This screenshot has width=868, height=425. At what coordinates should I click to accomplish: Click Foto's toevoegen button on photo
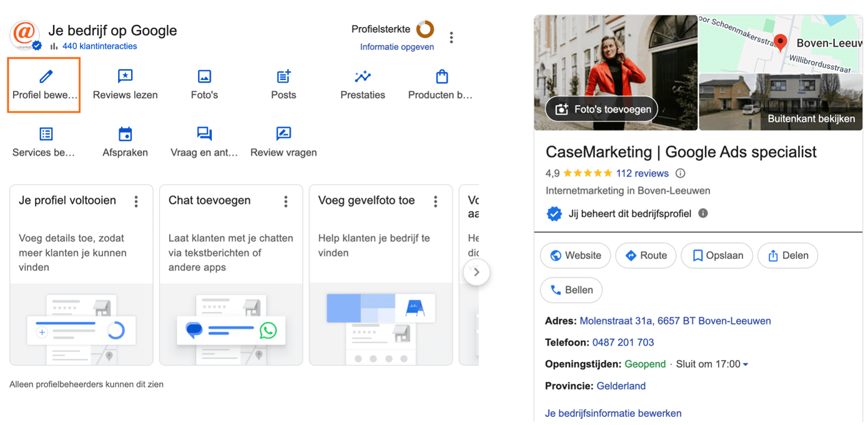(602, 109)
